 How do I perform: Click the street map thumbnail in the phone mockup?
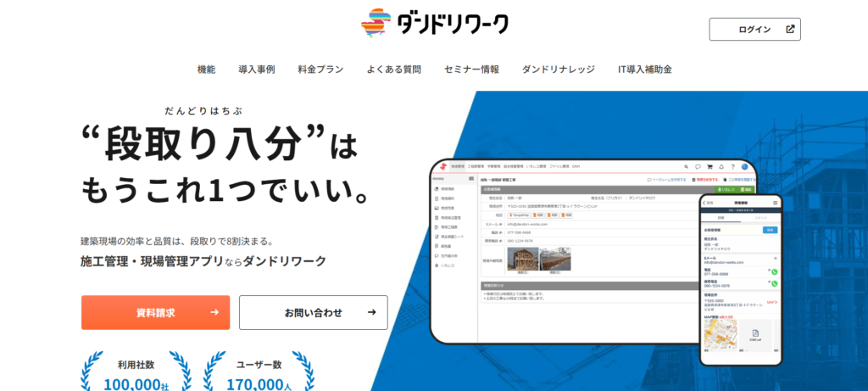click(x=721, y=334)
